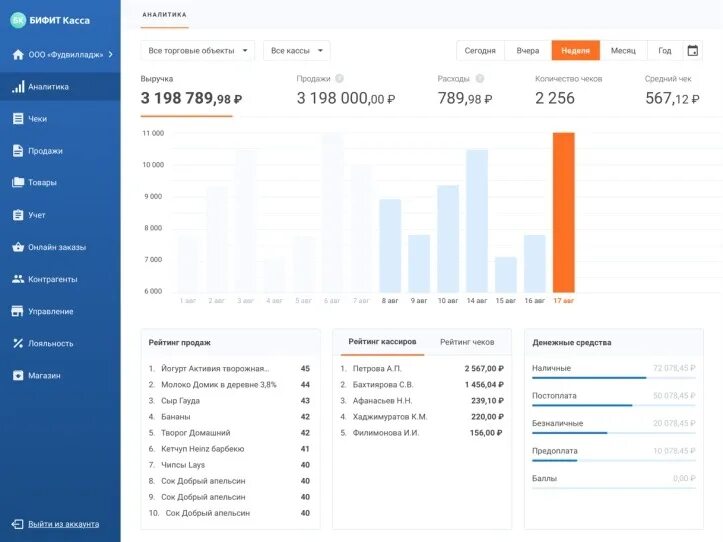Screen dimensions: 723x542
Task: Select the Сегодня period button
Action: (480, 51)
